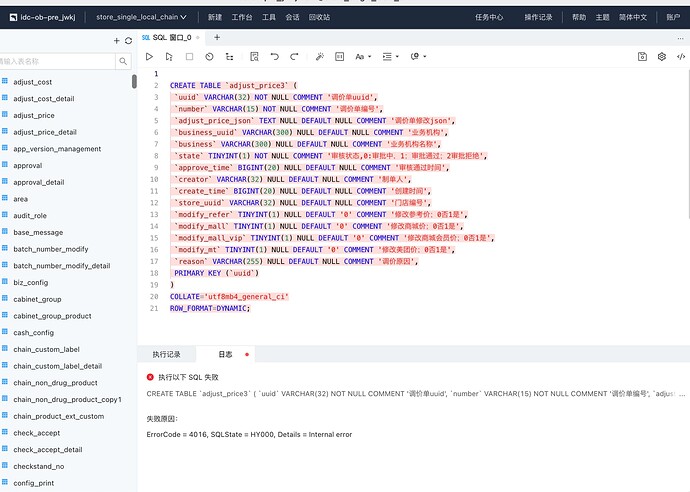Refresh the table list

click(x=128, y=40)
